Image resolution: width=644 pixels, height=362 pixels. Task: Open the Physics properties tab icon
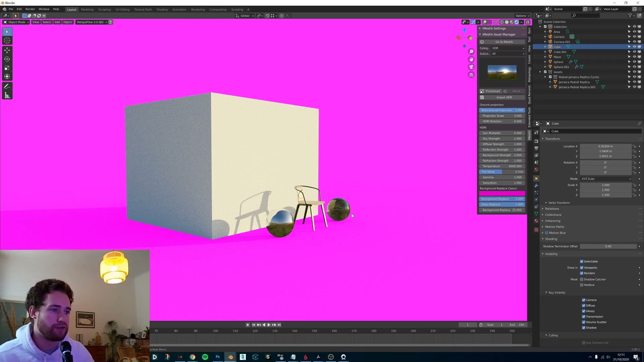point(536,199)
